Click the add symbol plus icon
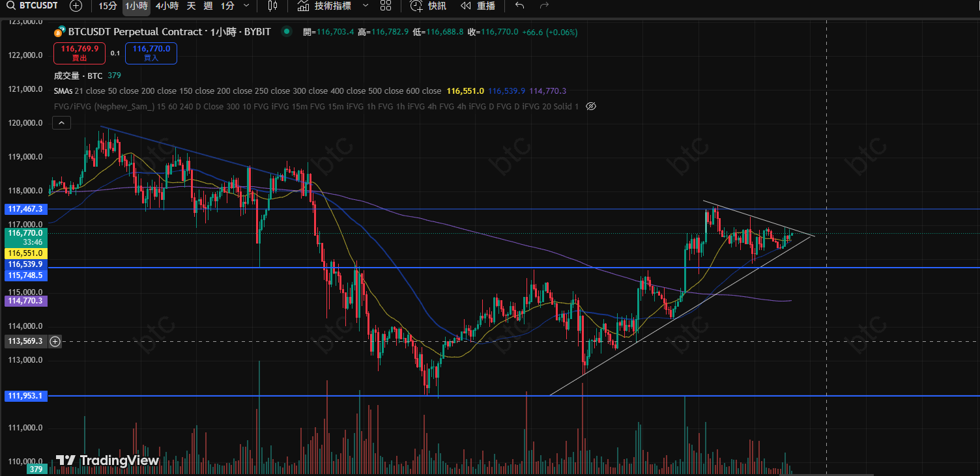This screenshot has width=980, height=476. pyautogui.click(x=76, y=6)
